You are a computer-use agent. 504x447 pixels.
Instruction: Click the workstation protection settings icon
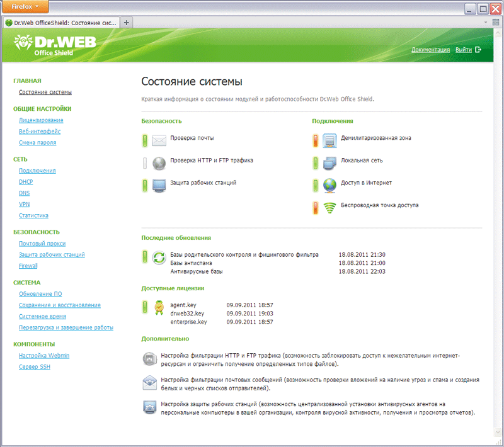pos(149,407)
